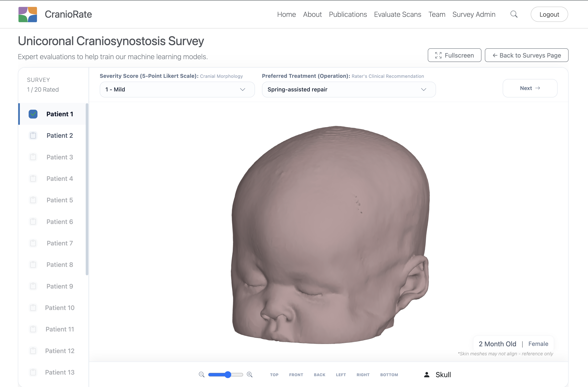Click the clipboard icon for Patient 6

click(x=33, y=222)
